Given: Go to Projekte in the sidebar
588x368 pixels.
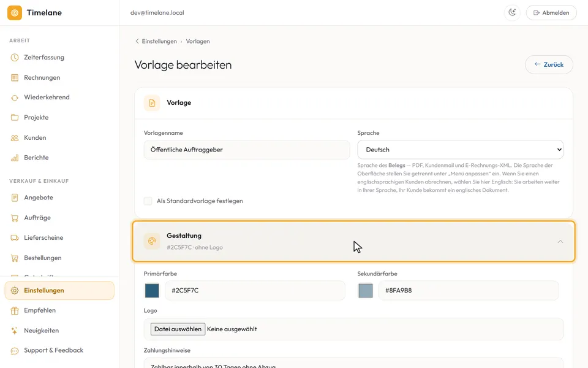Looking at the screenshot, I should [59, 118].
